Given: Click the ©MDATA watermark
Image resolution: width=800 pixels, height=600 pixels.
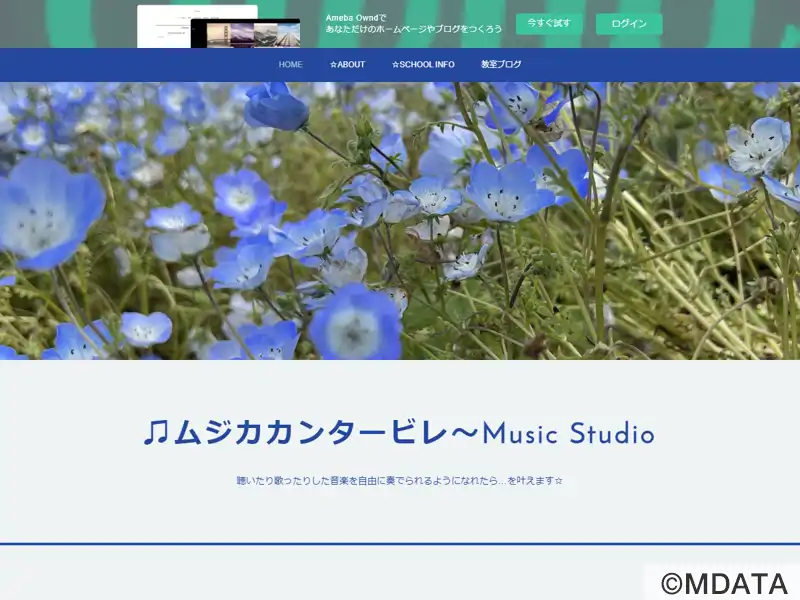Looking at the screenshot, I should pos(723,583).
